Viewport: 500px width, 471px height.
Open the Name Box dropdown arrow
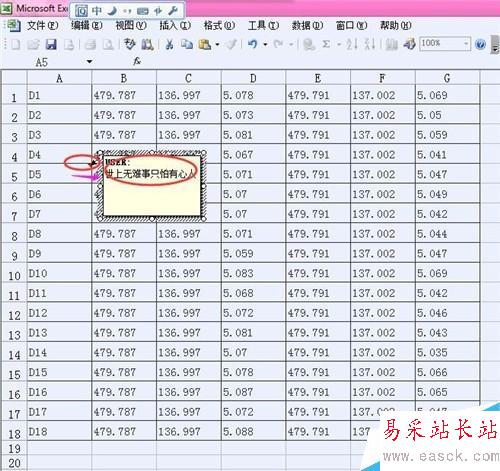click(89, 62)
